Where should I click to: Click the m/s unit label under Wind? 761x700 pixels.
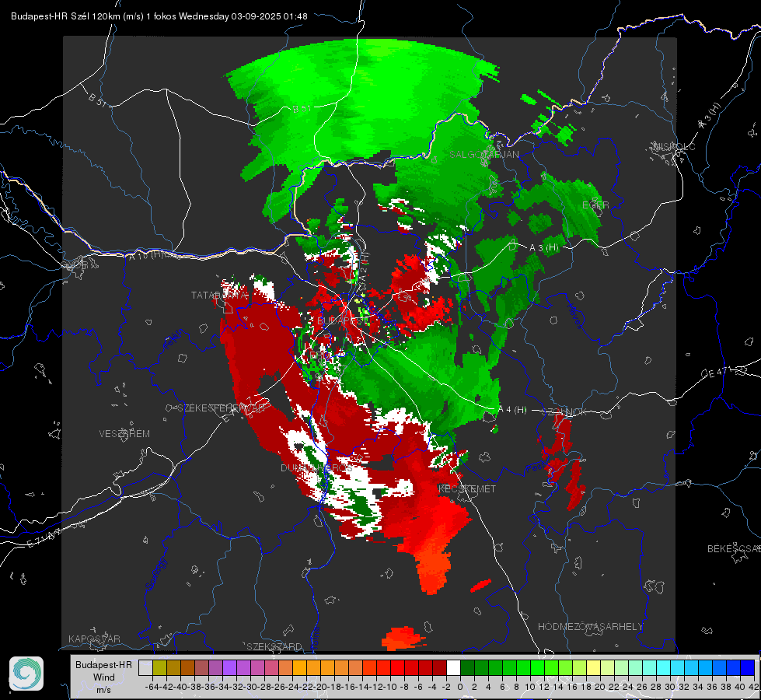tap(103, 690)
